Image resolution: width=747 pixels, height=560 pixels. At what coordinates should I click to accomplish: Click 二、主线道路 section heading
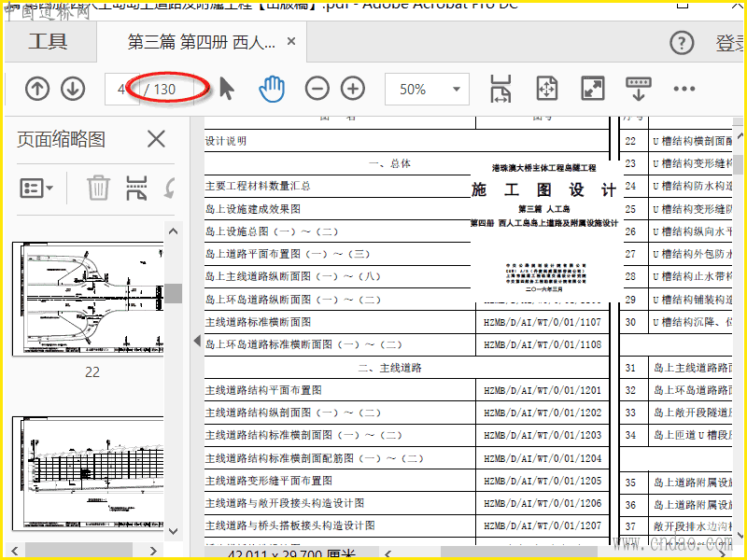click(x=390, y=368)
